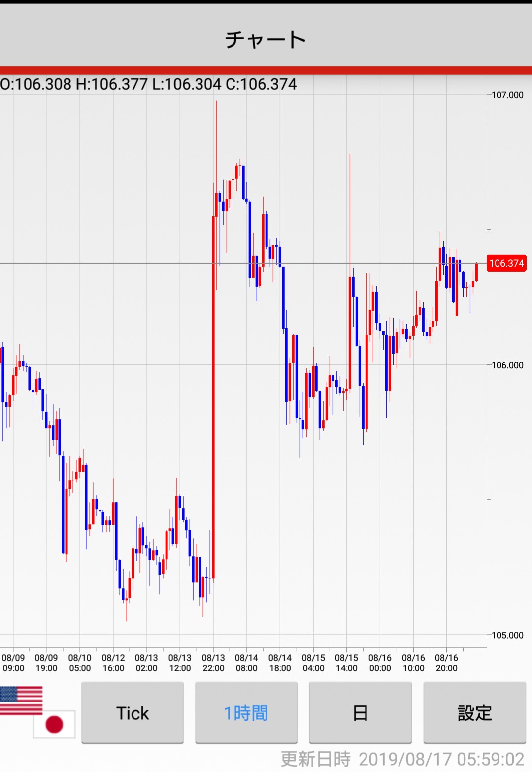Switch chart to Tick view

click(133, 713)
